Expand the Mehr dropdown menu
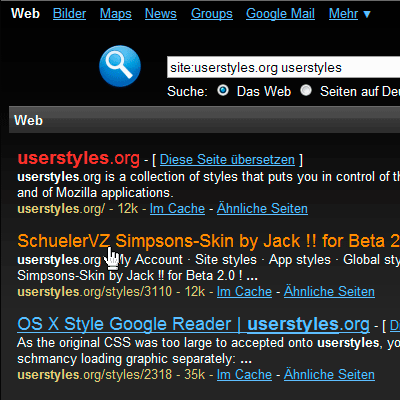Image resolution: width=400 pixels, height=400 pixels. pos(350,14)
